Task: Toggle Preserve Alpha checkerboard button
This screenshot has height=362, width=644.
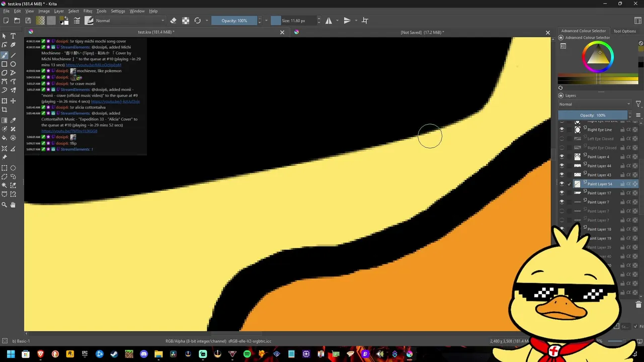Action: [x=186, y=21]
